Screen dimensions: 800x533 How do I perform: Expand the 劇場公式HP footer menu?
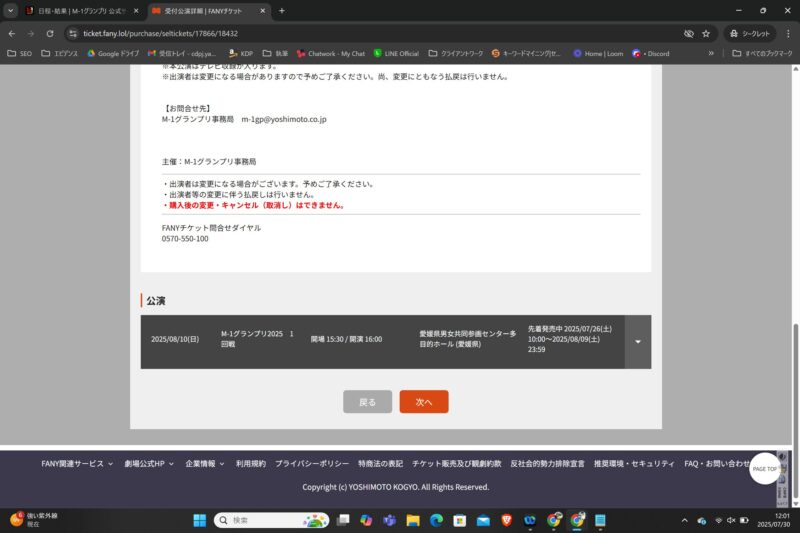pyautogui.click(x=149, y=464)
